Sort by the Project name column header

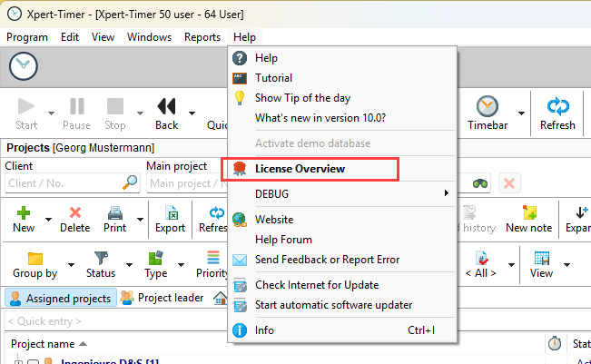[43, 344]
